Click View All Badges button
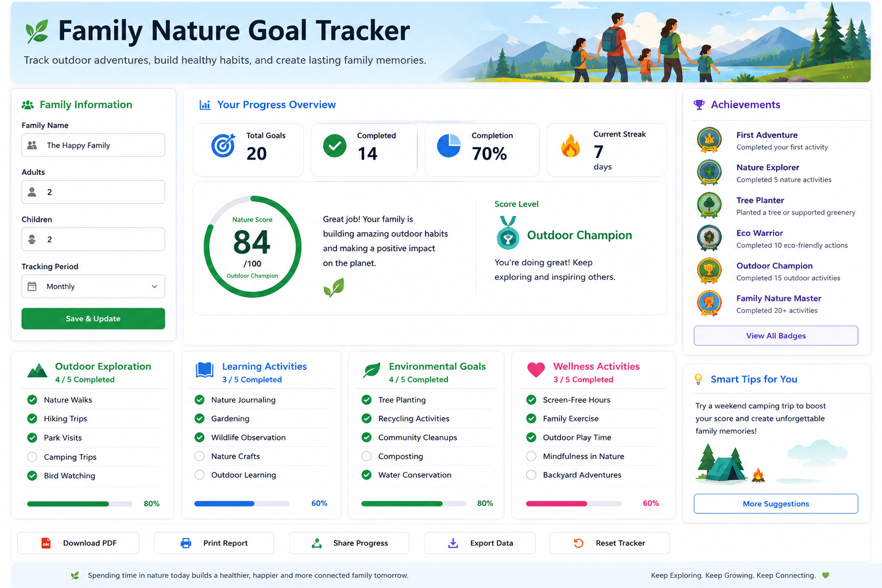This screenshot has width=882, height=588. coord(776,336)
